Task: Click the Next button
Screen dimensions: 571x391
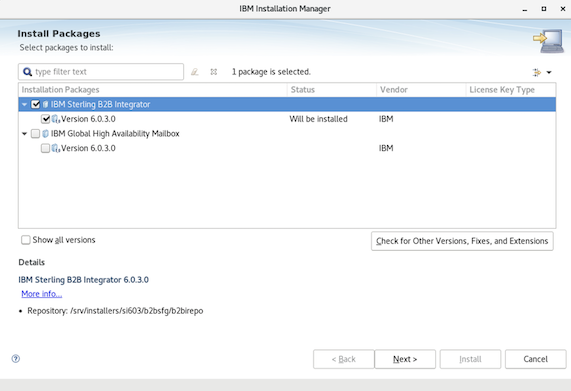Action: (x=405, y=359)
